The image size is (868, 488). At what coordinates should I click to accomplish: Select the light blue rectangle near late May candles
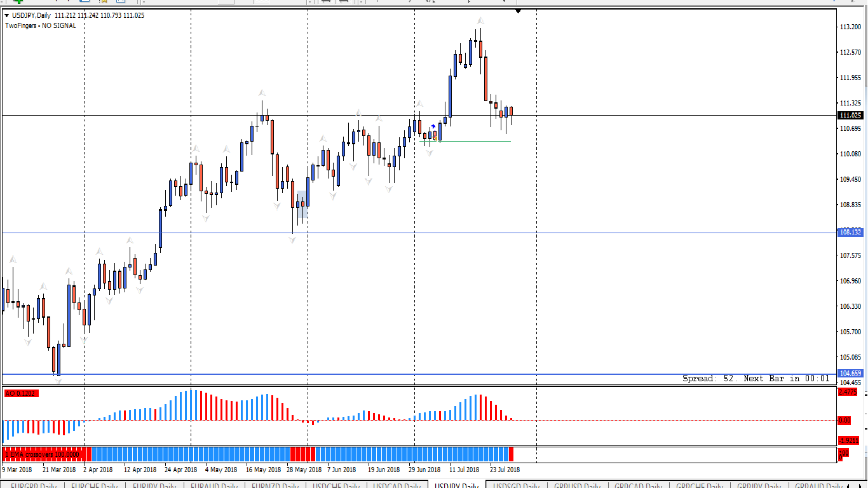[303, 204]
